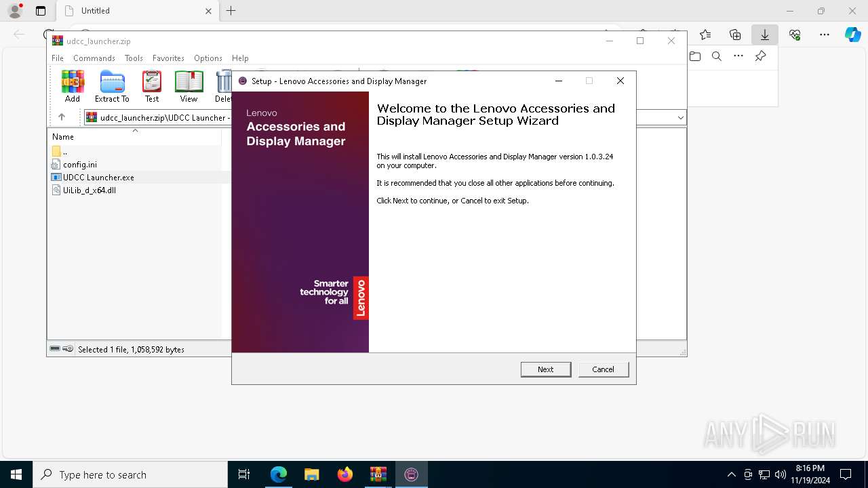Show hidden system tray icons
Screen dimensions: 868x488
coord(731,474)
